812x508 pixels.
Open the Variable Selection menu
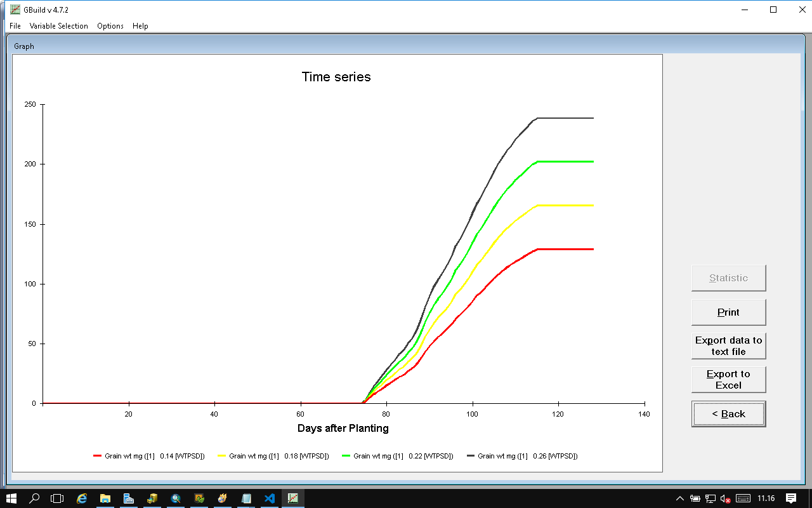[58, 26]
